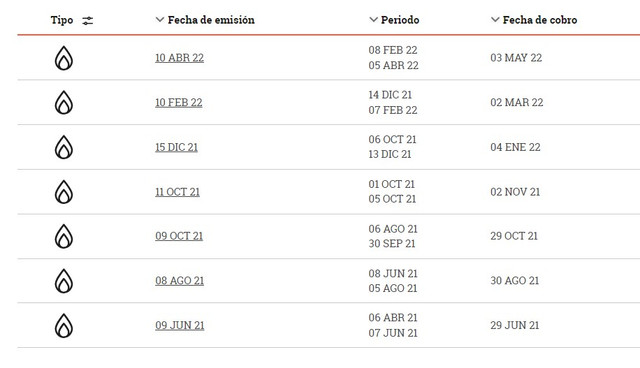This screenshot has height=368, width=640.
Task: Click the gas flame icon for 10 ABR 22
Action: tap(64, 58)
